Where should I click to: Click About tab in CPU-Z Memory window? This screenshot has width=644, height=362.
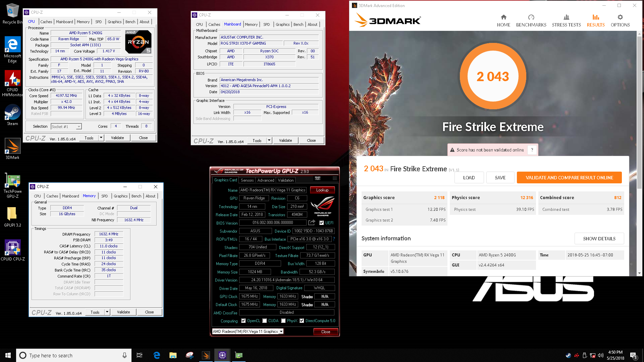point(151,196)
